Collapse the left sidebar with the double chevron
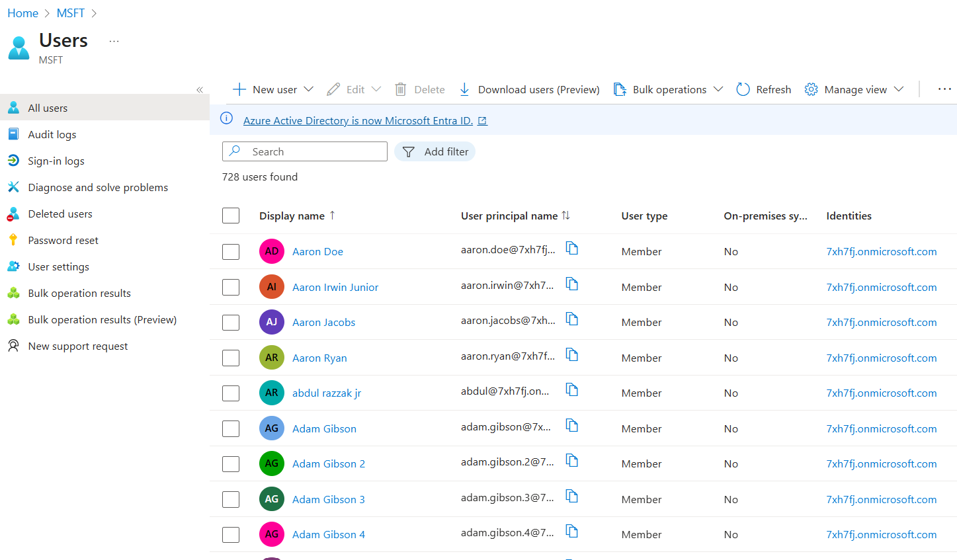The height and width of the screenshot is (560, 957). 200,90
